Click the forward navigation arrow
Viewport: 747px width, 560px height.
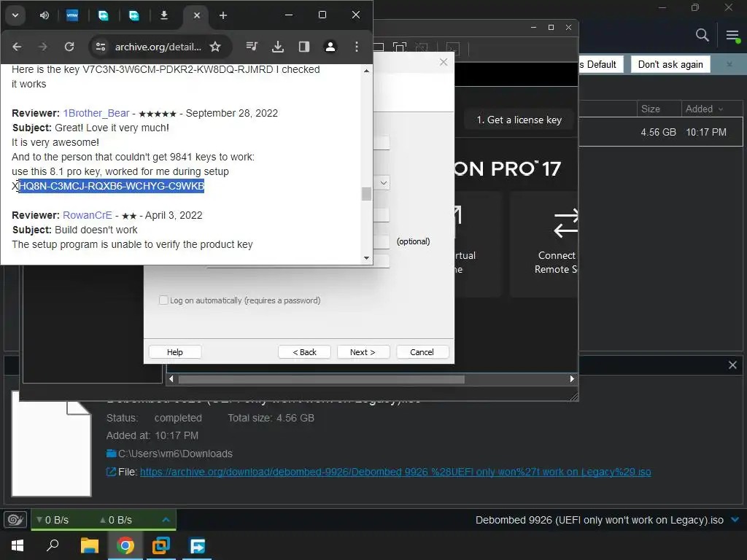click(43, 47)
